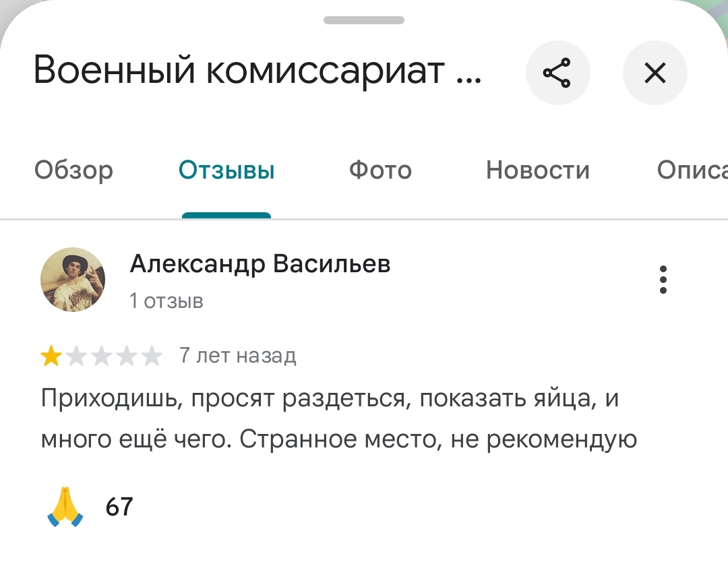Share this military commissariat place

click(557, 73)
